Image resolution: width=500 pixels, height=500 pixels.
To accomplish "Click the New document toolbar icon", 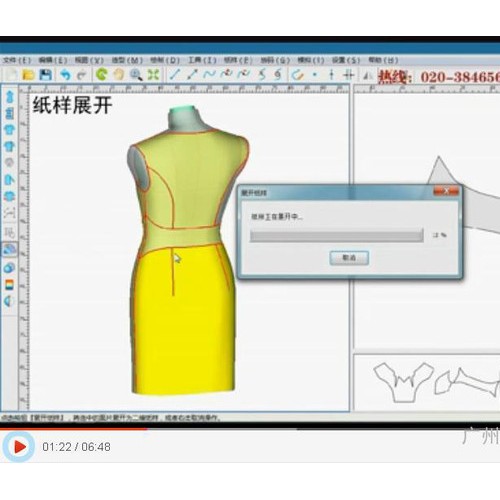I will (11, 75).
